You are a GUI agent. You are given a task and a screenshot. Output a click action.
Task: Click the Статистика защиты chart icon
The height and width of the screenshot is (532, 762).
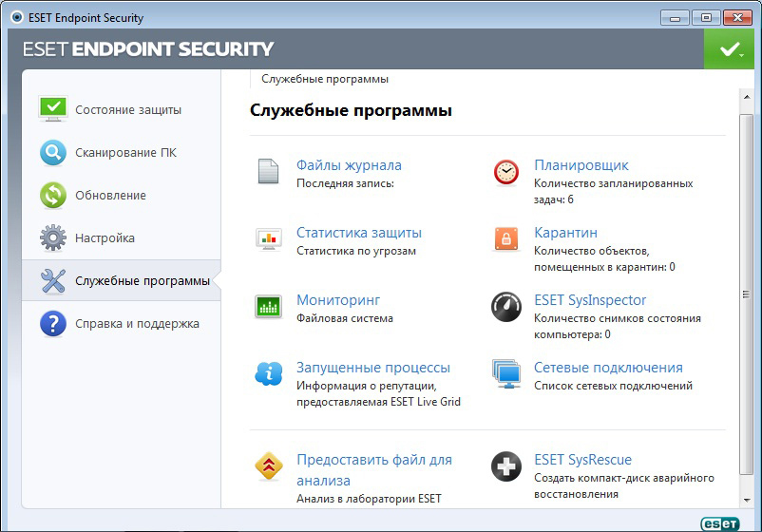(x=268, y=238)
